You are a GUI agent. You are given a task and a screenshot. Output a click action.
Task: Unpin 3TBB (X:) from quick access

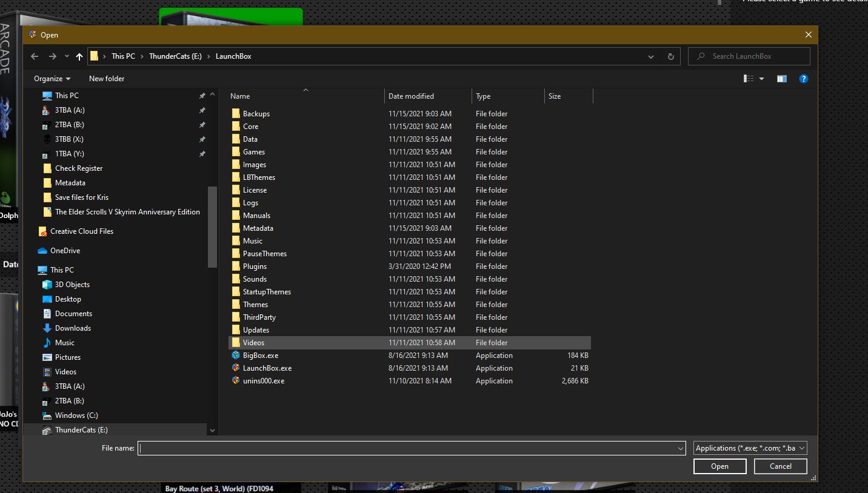pos(202,139)
